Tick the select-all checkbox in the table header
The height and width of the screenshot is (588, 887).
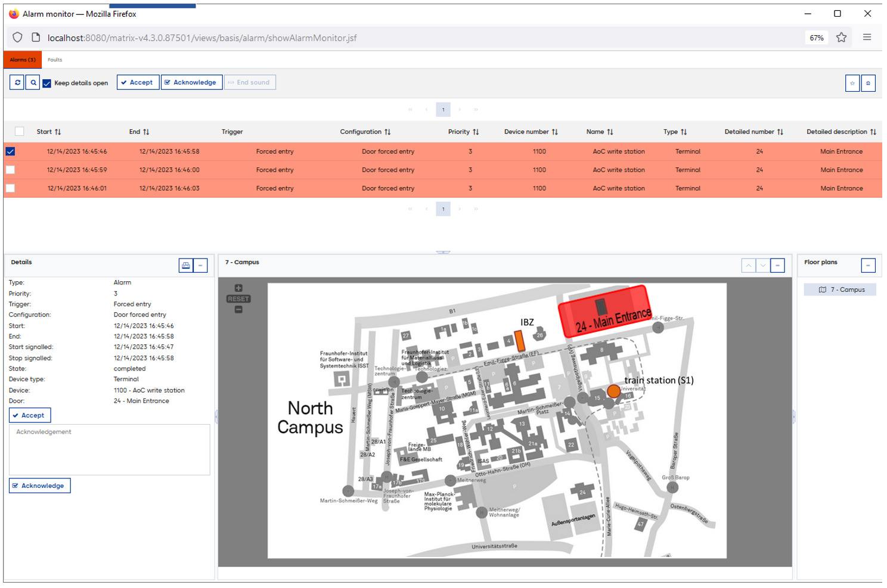pos(20,132)
